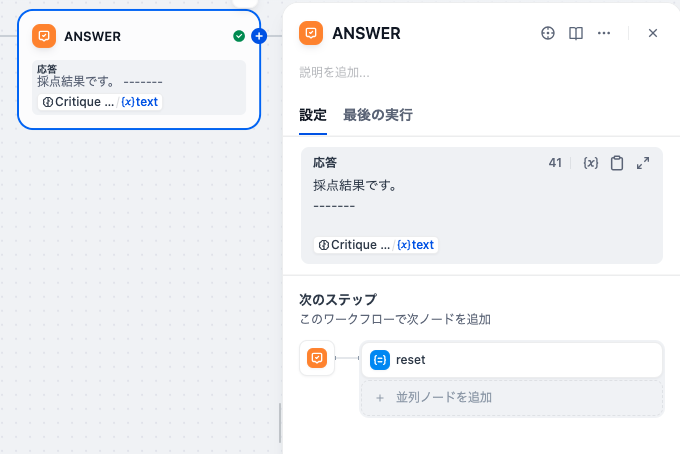680x454 pixels.
Task: Open the help book icon in panel header
Action: click(x=575, y=33)
